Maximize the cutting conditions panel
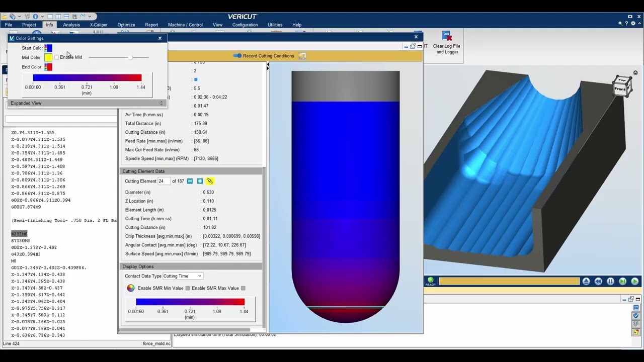The height and width of the screenshot is (362, 644). (x=420, y=46)
